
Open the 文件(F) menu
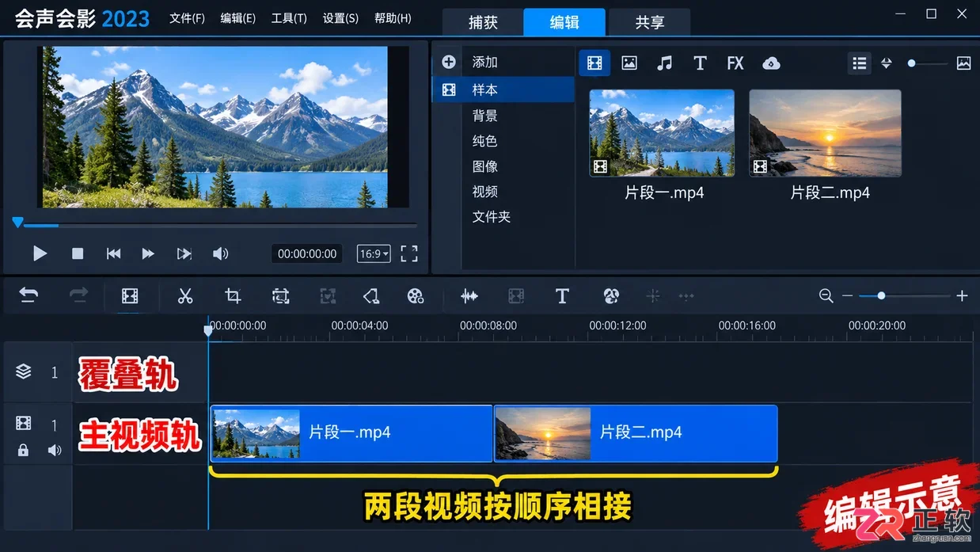187,17
